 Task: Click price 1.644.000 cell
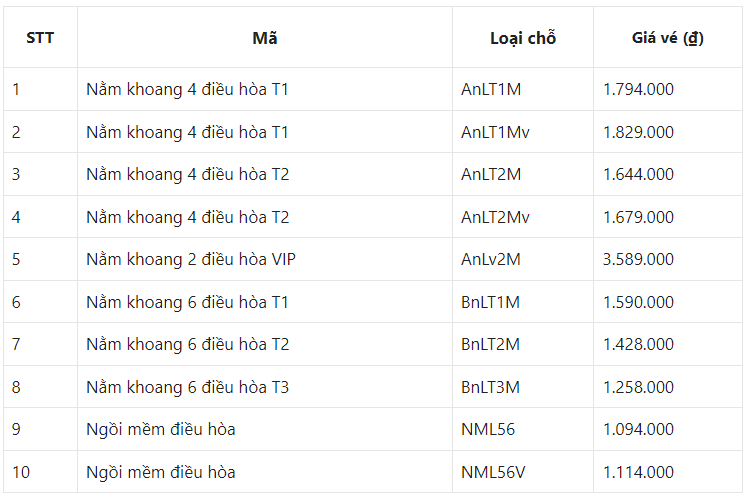point(638,174)
